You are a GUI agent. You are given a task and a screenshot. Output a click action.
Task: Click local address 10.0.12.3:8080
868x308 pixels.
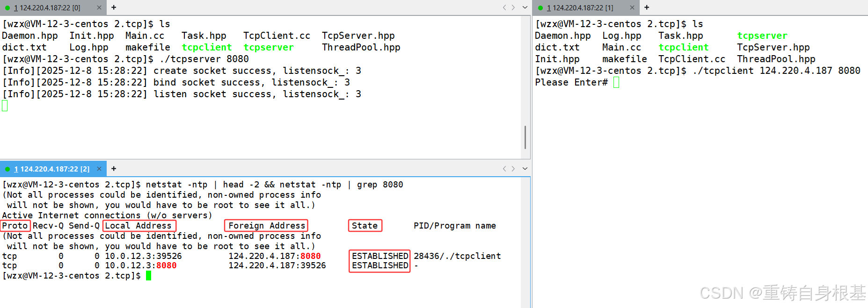tap(141, 265)
